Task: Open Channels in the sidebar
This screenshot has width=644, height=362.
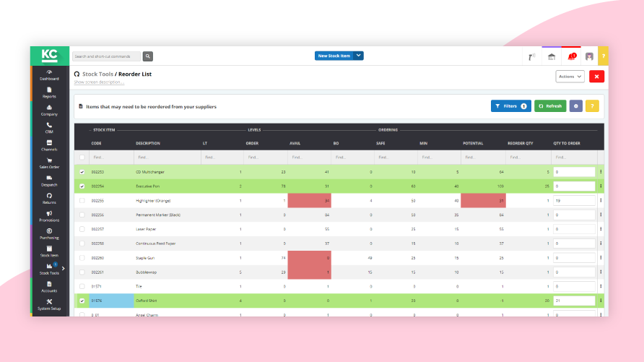Action: coord(49,145)
